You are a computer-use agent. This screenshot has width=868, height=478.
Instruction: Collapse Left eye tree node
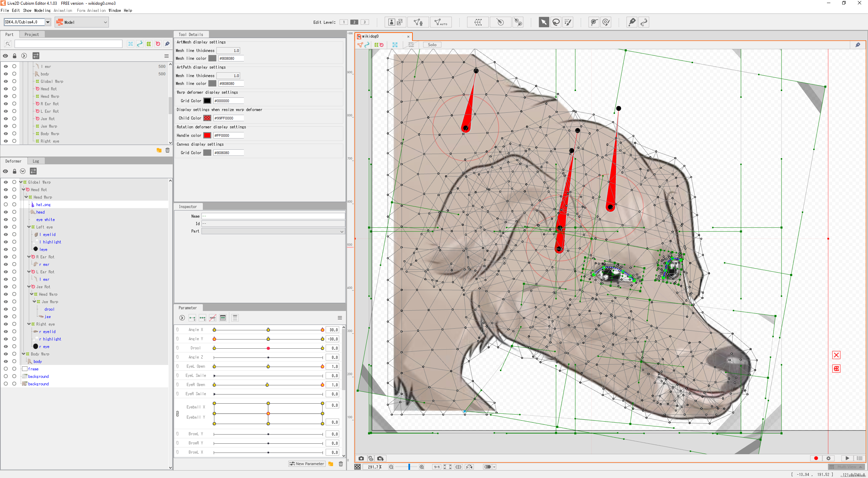(x=29, y=227)
